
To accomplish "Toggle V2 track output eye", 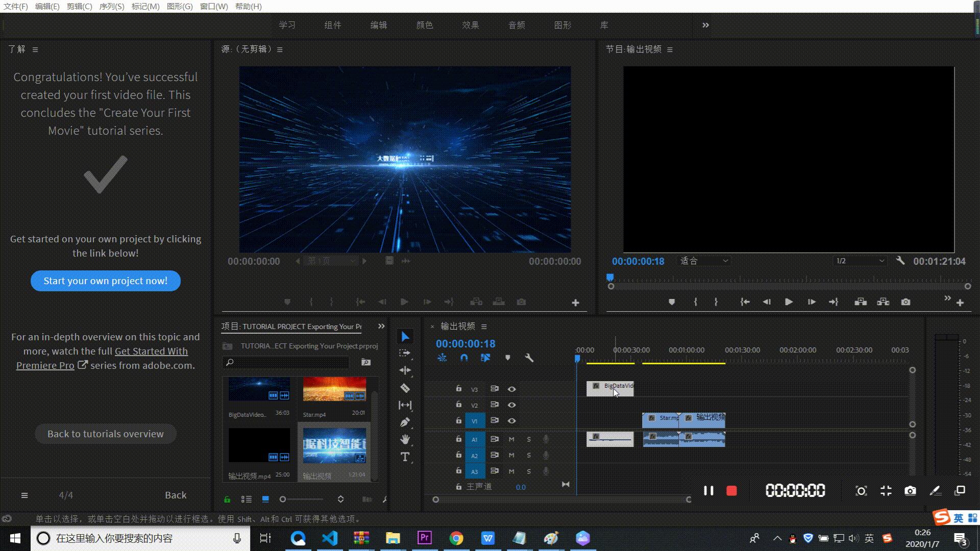I will click(511, 405).
